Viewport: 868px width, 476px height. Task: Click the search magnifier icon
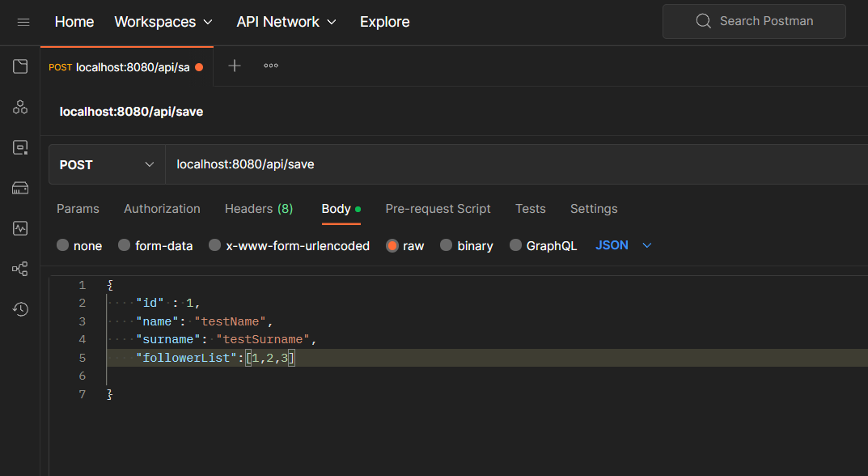(x=704, y=21)
